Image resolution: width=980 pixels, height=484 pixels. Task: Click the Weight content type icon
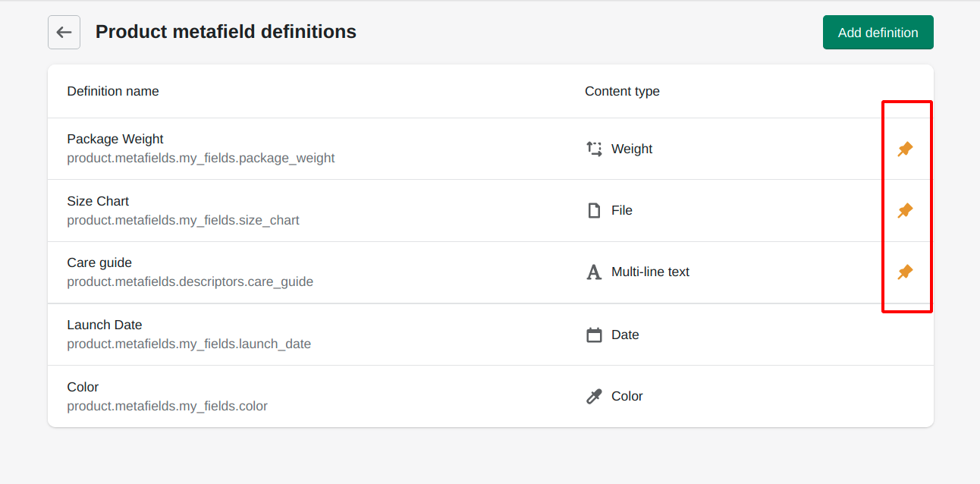tap(594, 149)
